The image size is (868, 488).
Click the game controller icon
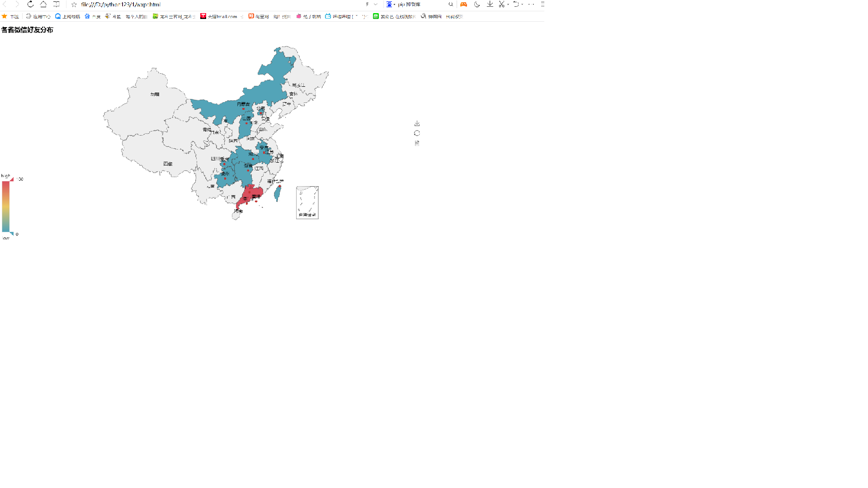coord(463,4)
